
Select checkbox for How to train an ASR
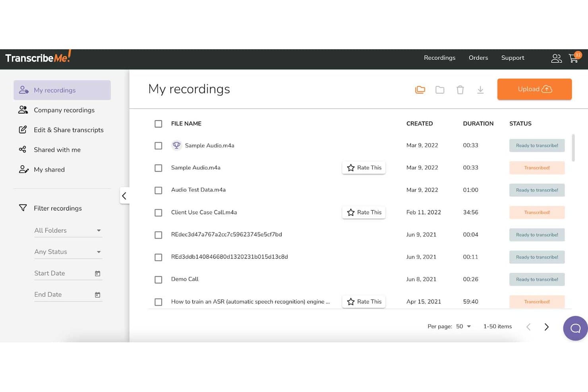point(158,302)
